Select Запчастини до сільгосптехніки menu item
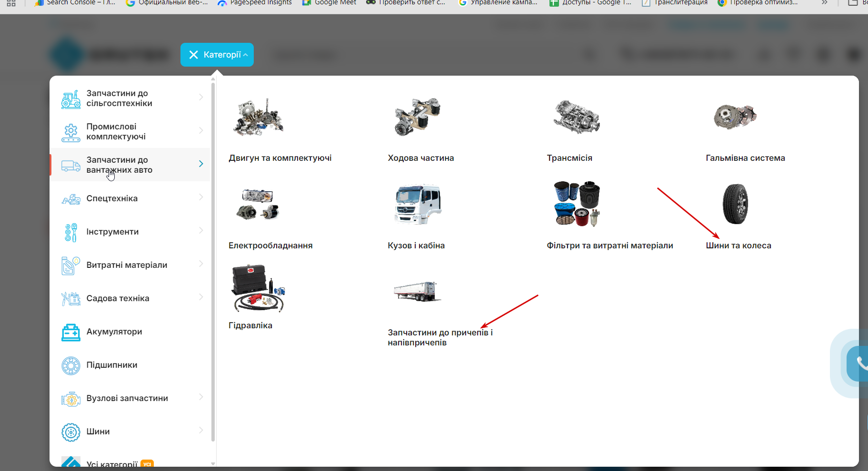Viewport: 868px width, 471px height. pos(130,98)
